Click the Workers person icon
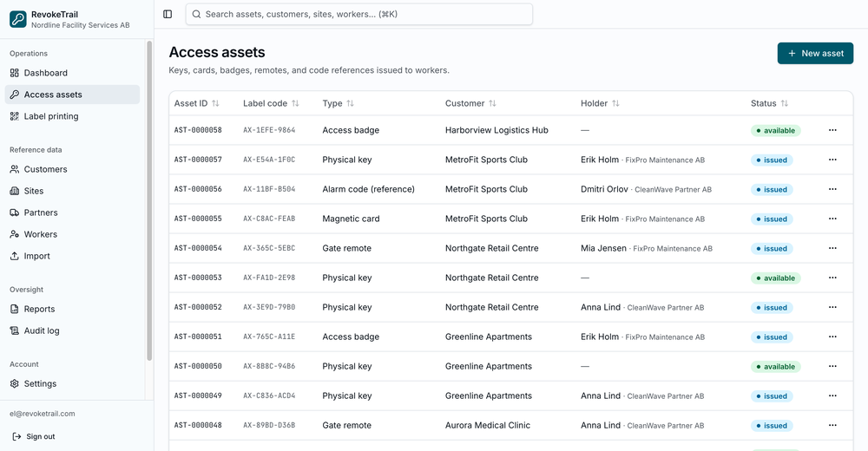 [x=15, y=234]
